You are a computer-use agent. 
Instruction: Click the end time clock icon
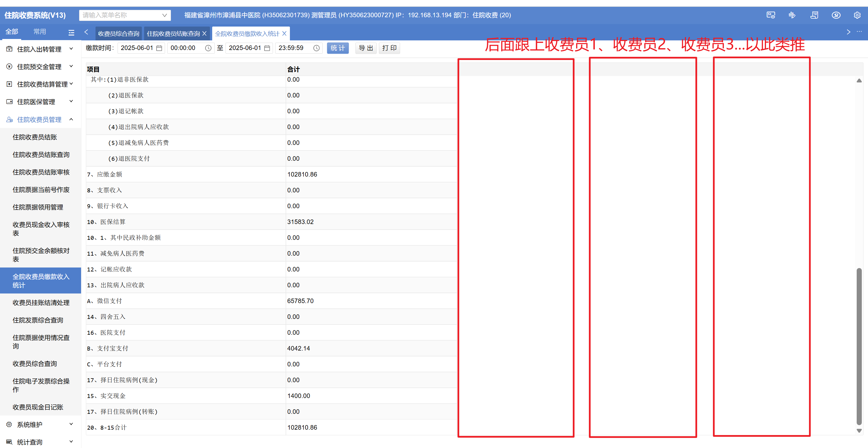(x=316, y=48)
